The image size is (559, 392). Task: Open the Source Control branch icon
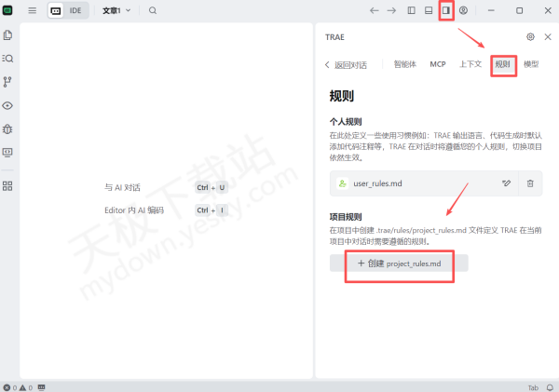(x=8, y=82)
